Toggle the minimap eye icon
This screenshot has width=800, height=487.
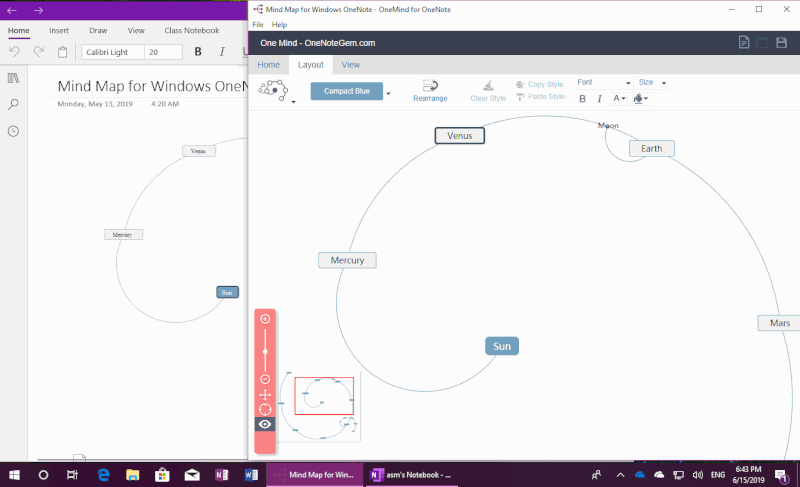click(265, 424)
